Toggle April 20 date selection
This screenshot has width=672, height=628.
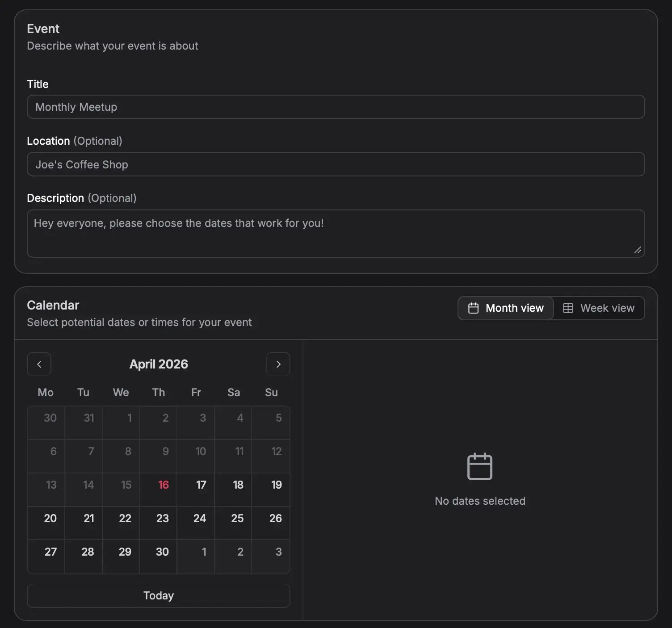[46, 523]
